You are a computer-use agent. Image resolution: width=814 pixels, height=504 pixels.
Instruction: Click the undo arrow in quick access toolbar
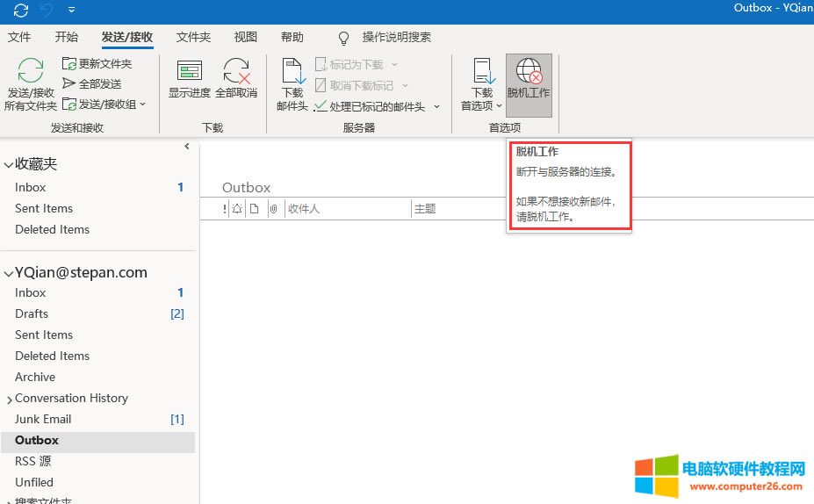pyautogui.click(x=47, y=11)
